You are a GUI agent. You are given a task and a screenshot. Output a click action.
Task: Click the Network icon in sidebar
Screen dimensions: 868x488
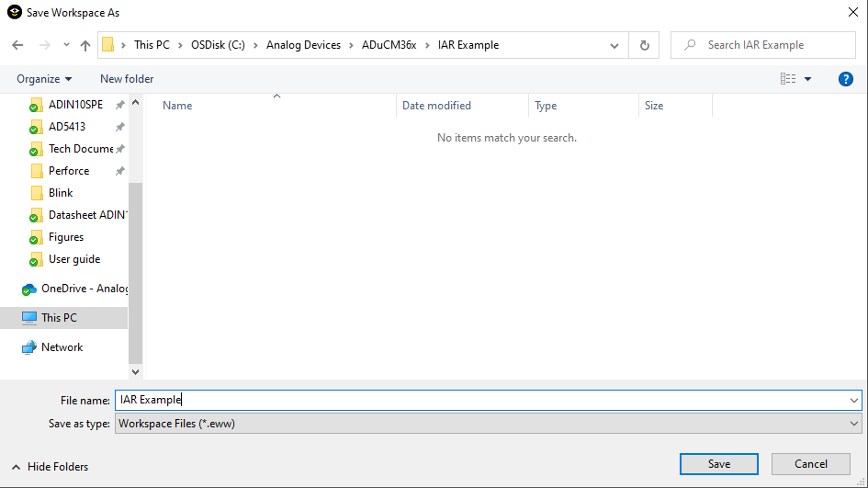[28, 347]
